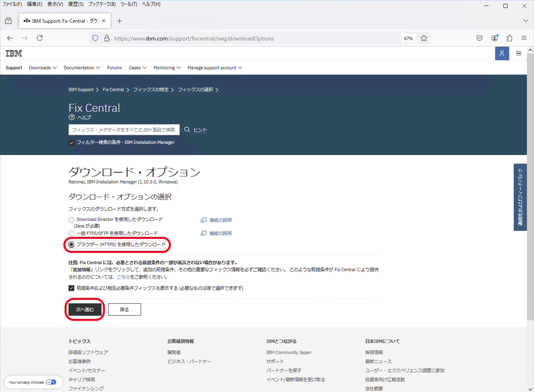Expand Manage support account dropdown
Screen dimensions: 534x392
click(x=215, y=68)
